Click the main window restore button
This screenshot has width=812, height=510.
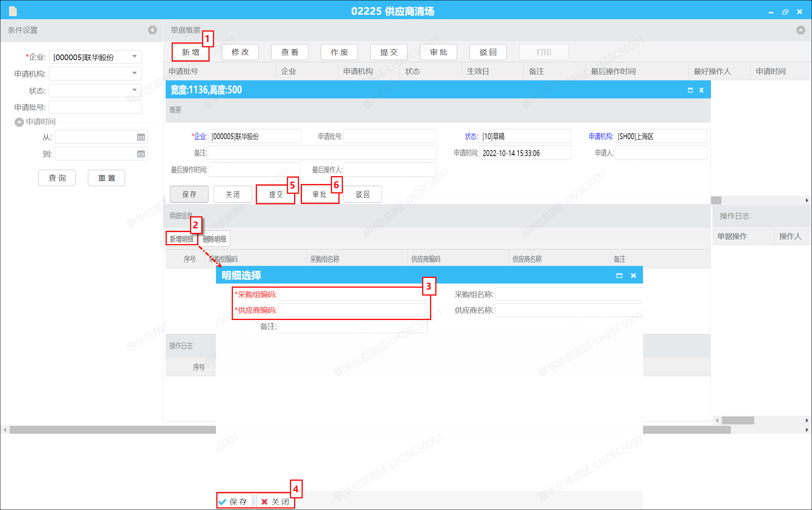coord(785,12)
